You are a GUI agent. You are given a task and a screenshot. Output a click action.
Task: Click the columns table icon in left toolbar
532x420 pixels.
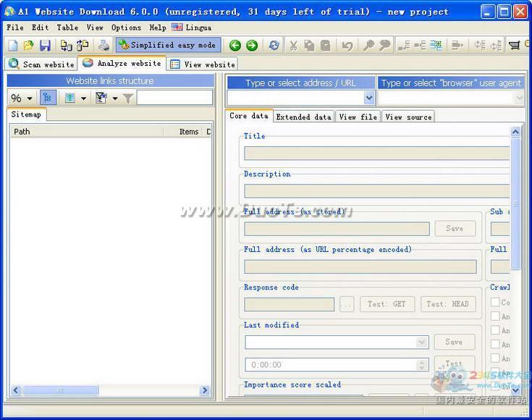70,98
